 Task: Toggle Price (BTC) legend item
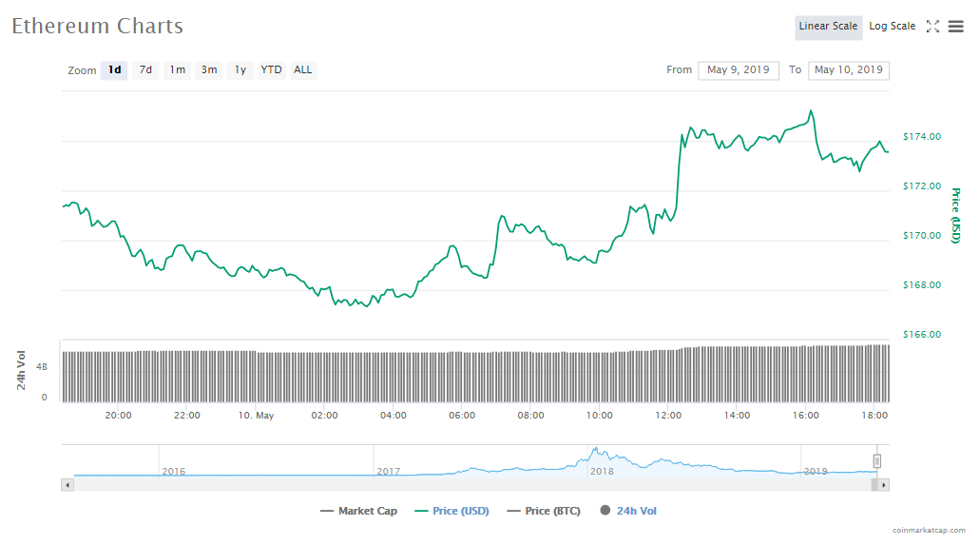tap(545, 512)
